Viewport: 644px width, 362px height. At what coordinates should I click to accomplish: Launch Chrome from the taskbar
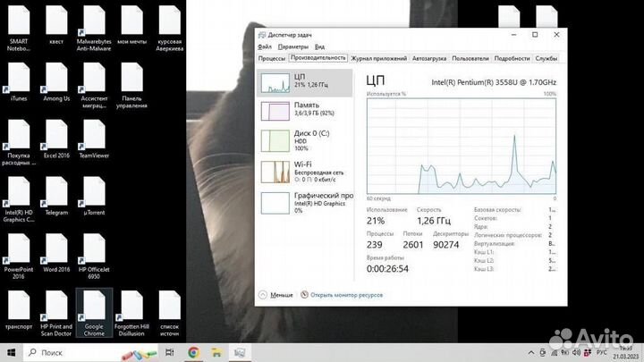193,352
